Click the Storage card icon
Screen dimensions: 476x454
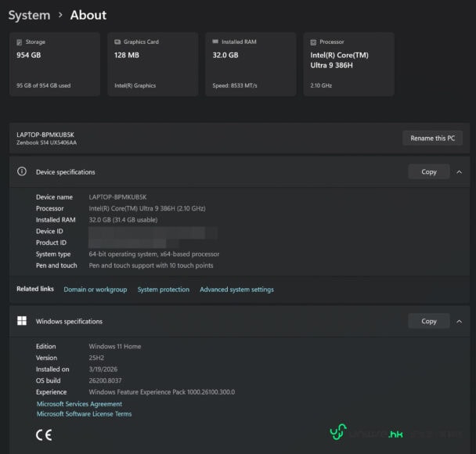[x=19, y=42]
